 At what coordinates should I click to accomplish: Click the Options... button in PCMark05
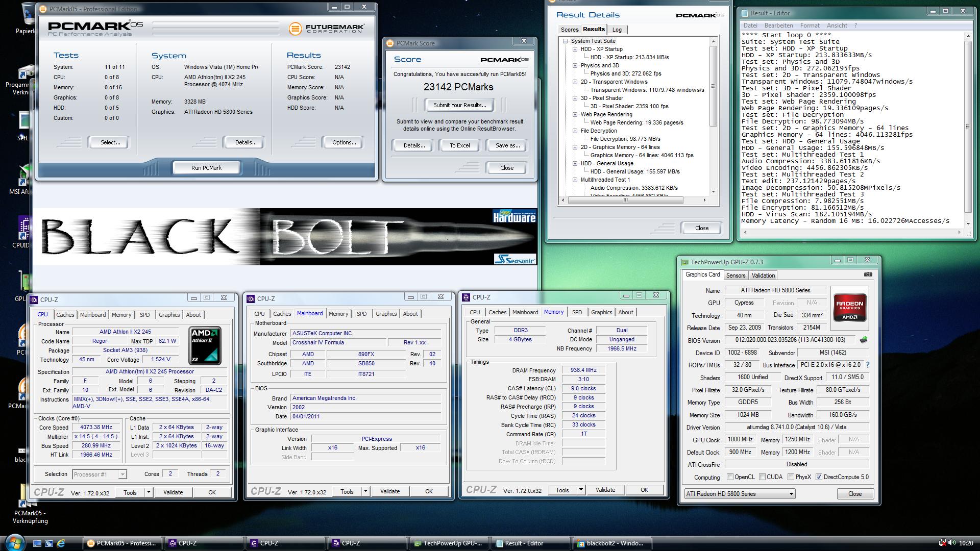[x=344, y=142]
